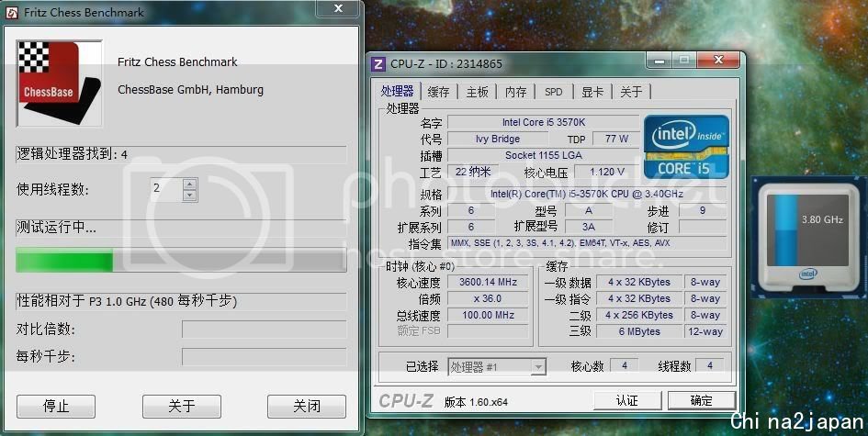
Task: Open the 关于 tab in CPU-Z
Action: tap(631, 92)
